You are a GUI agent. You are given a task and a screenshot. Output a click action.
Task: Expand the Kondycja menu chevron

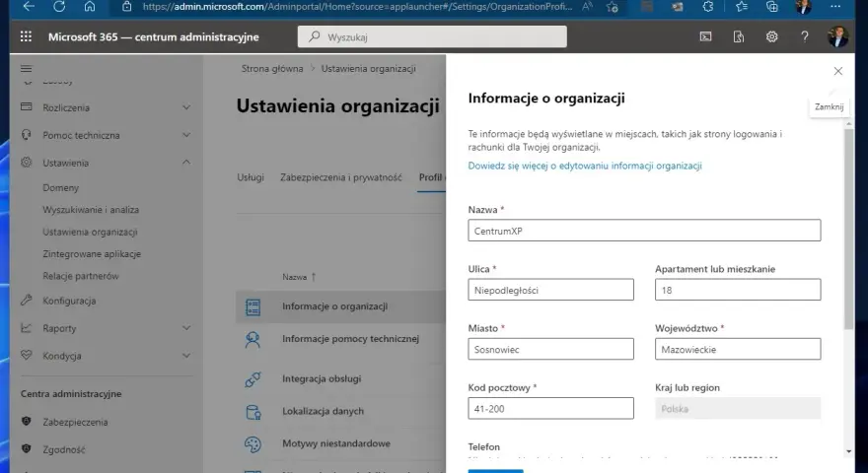pyautogui.click(x=186, y=356)
